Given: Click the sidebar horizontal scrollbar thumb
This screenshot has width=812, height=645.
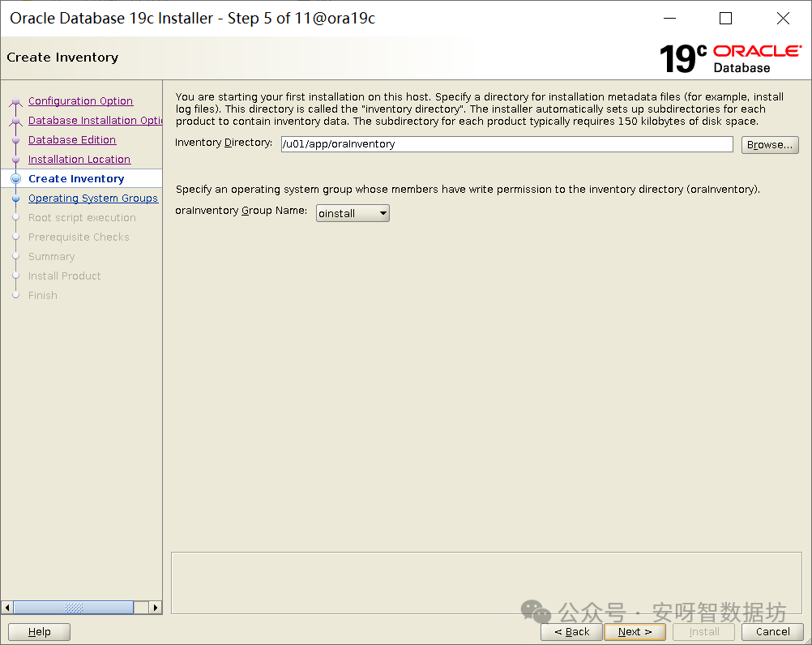Looking at the screenshot, I should point(74,607).
